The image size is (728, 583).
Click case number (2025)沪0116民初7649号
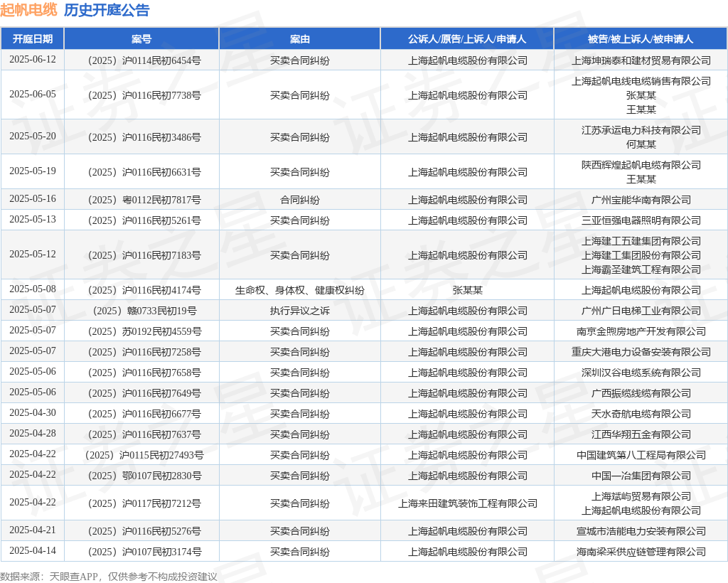tap(144, 394)
